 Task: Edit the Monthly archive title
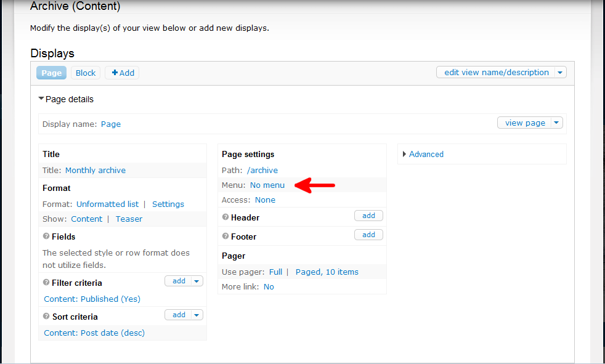(95, 171)
